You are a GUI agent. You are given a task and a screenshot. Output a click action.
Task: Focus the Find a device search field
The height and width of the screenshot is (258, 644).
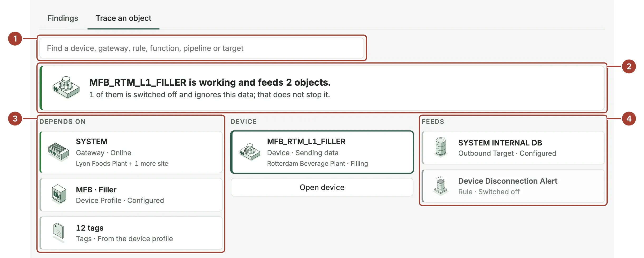click(x=202, y=48)
